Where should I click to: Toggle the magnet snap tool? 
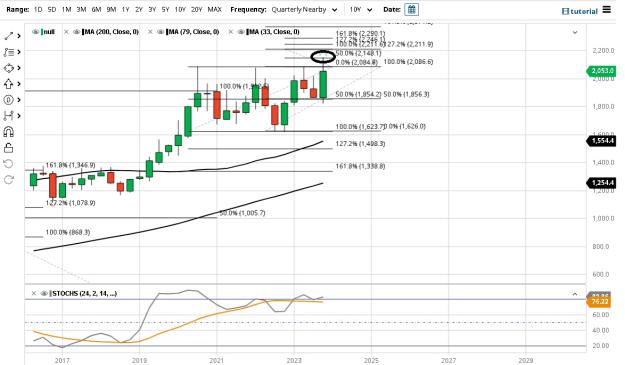tap(8, 132)
